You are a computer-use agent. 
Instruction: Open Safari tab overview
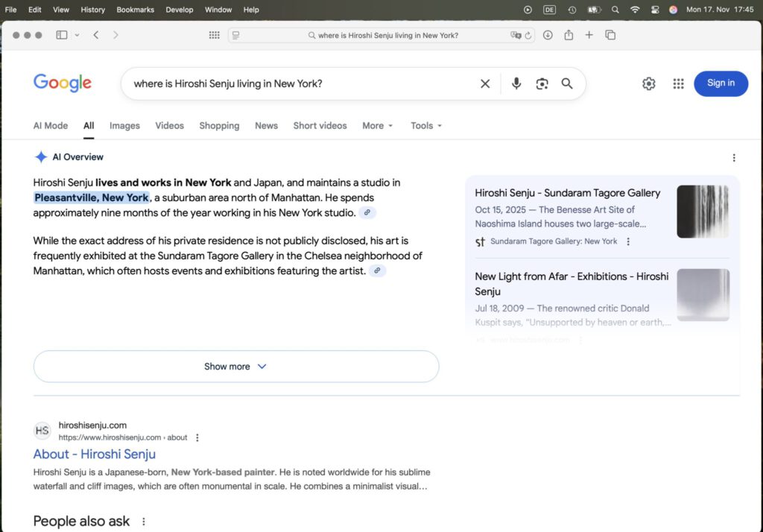point(610,35)
